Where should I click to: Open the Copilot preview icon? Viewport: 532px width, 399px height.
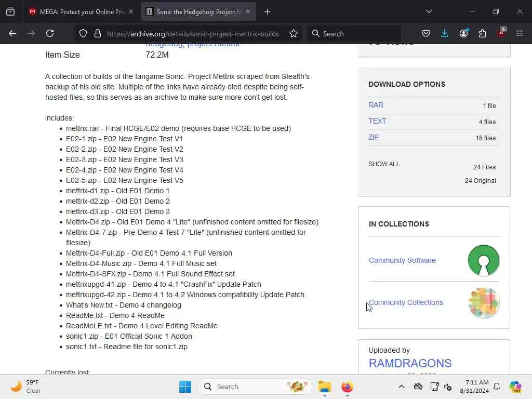tap(515, 387)
